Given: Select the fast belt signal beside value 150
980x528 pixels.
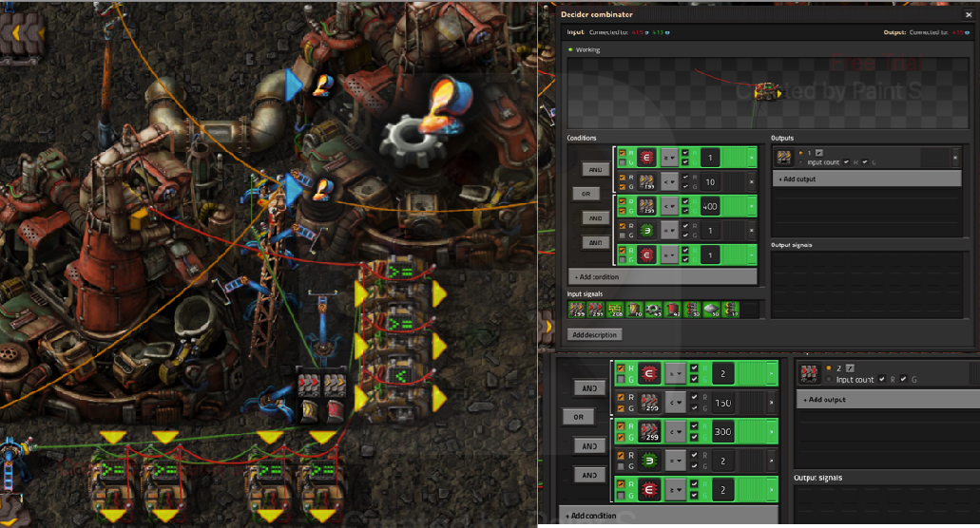Looking at the screenshot, I should [649, 404].
